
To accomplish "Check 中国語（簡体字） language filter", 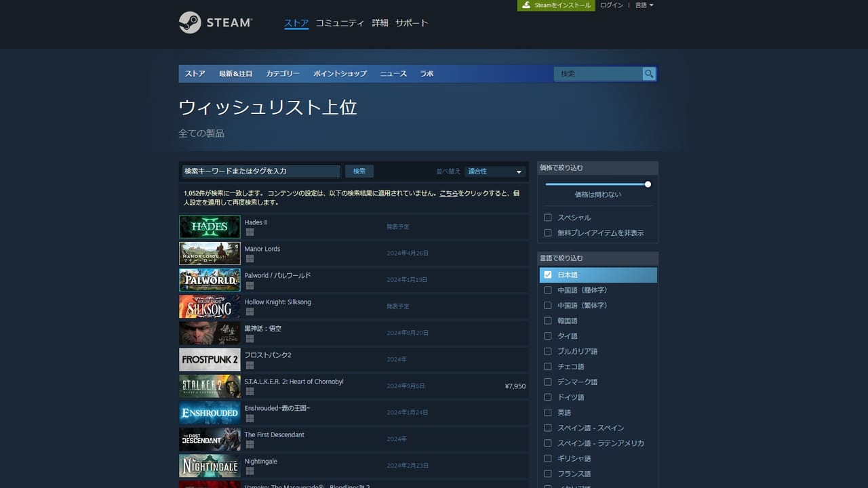I will 548,290.
